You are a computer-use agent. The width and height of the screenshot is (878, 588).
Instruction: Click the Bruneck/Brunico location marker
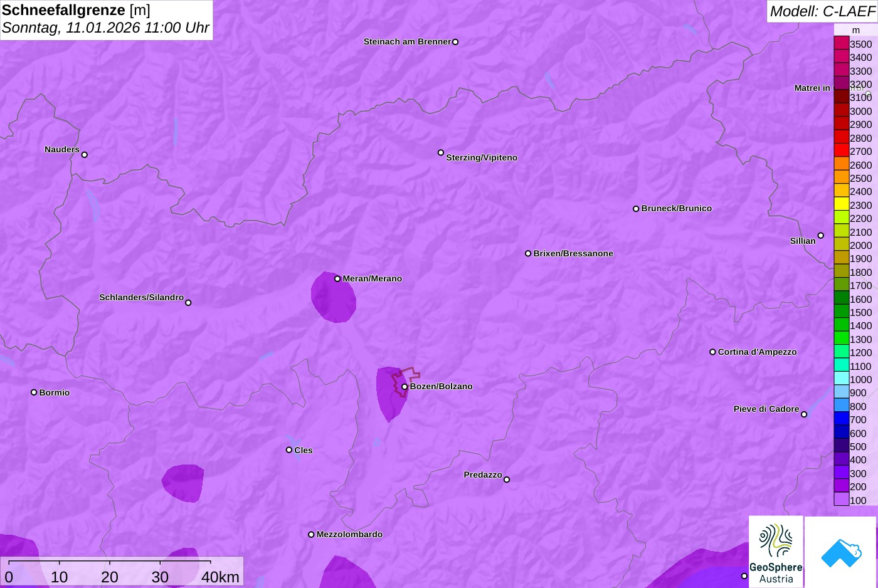click(x=636, y=209)
